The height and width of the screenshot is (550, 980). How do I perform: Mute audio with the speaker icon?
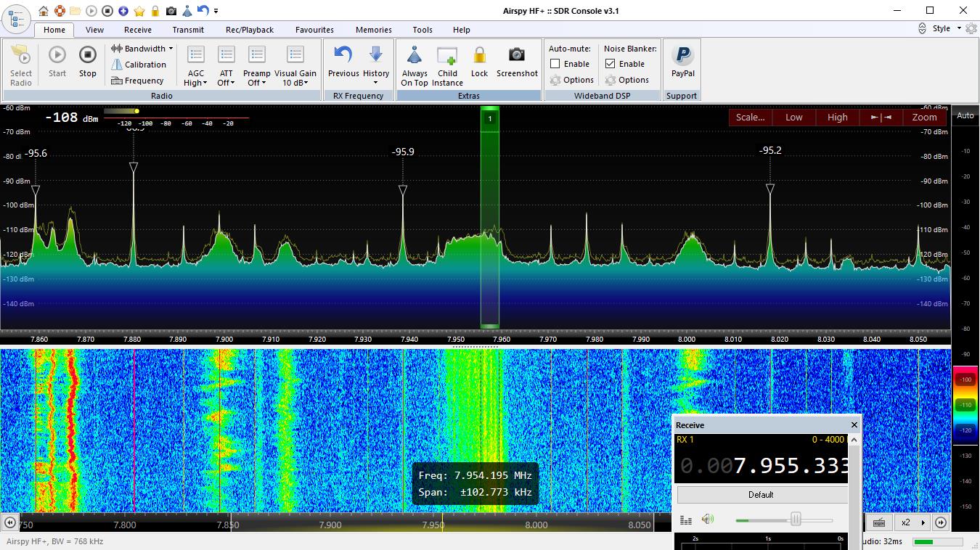(x=708, y=520)
